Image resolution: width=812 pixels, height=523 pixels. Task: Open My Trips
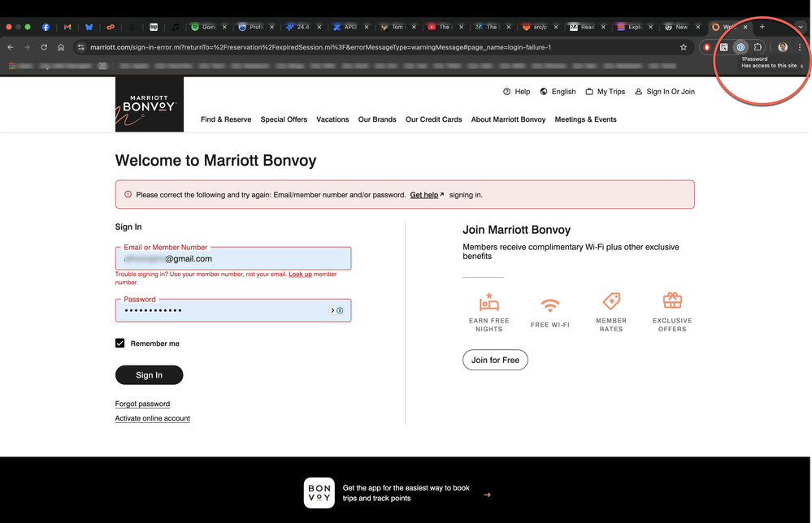coord(605,92)
